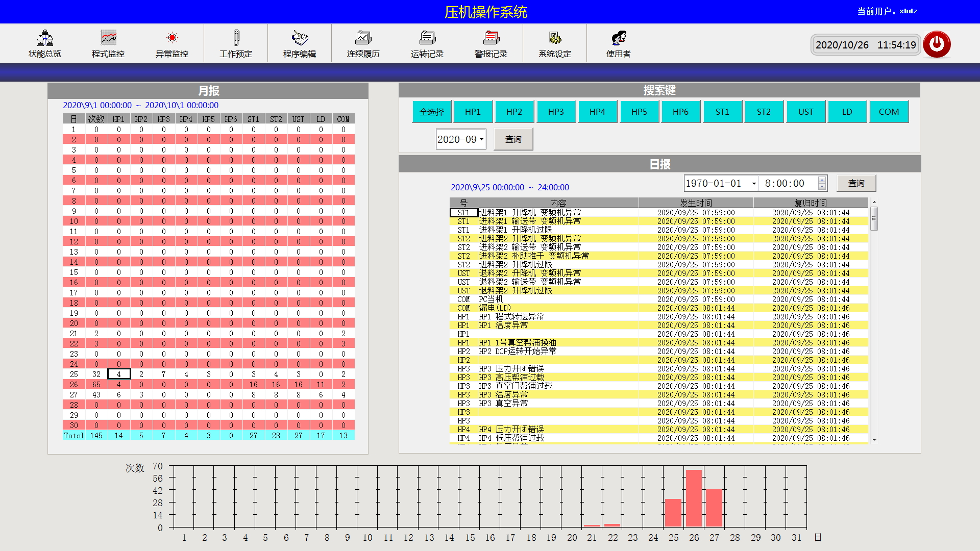Click the day 26 bar in chart

[x=694, y=498]
